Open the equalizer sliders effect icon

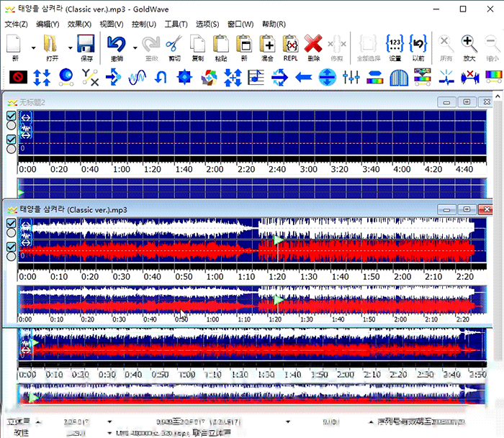[x=351, y=78]
